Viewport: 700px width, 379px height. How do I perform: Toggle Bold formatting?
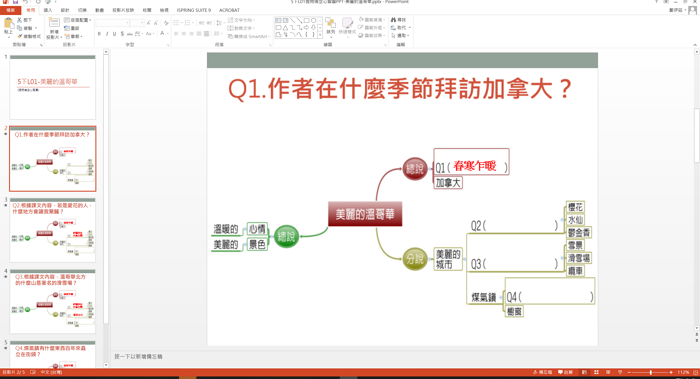click(x=99, y=34)
